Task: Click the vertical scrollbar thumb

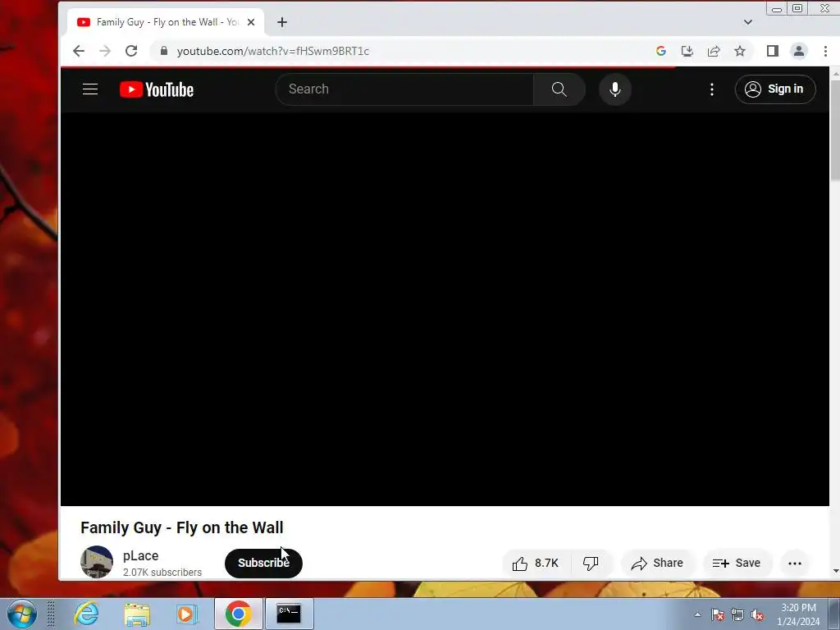Action: [x=834, y=129]
